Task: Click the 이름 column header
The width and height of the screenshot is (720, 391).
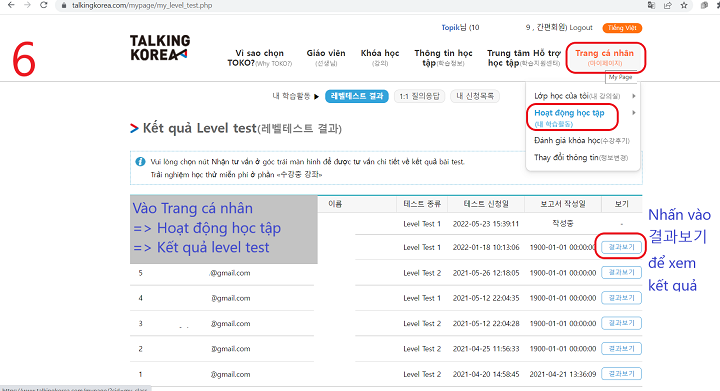Action: click(335, 204)
